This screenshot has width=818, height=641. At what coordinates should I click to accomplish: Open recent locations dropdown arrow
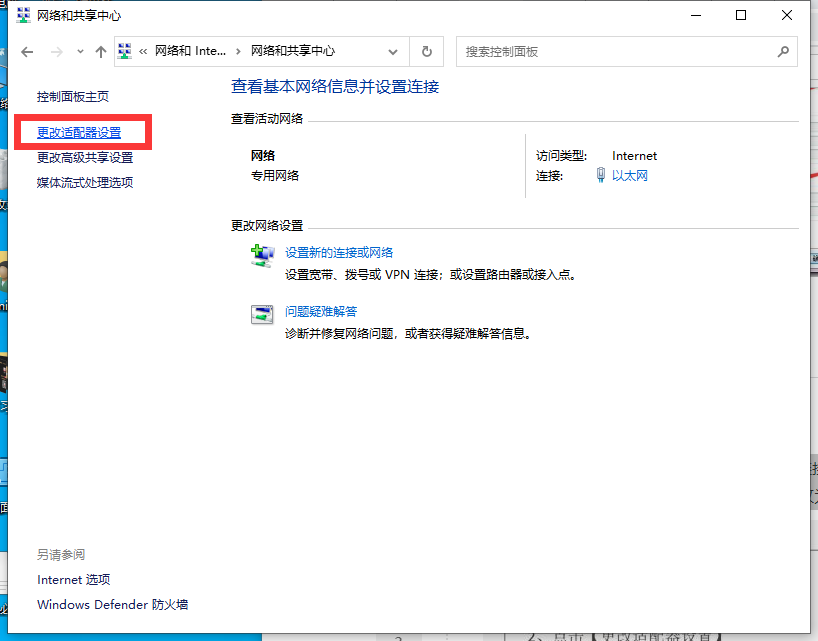click(x=78, y=52)
